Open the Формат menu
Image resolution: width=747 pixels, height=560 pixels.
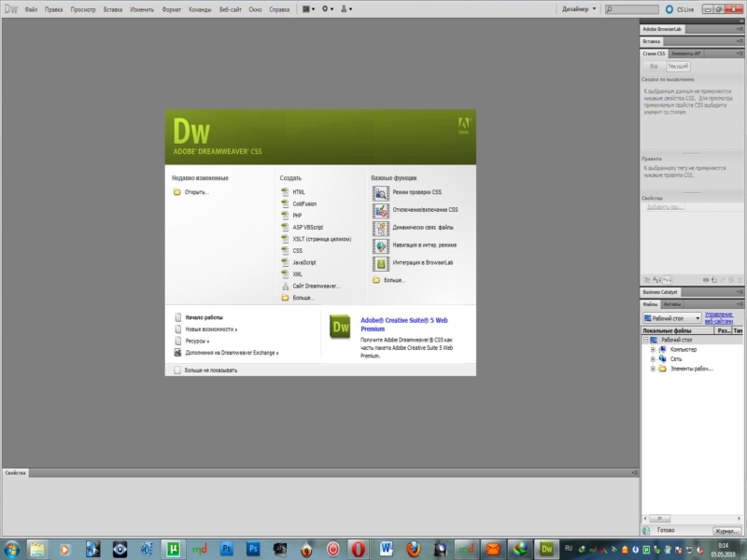pos(171,9)
